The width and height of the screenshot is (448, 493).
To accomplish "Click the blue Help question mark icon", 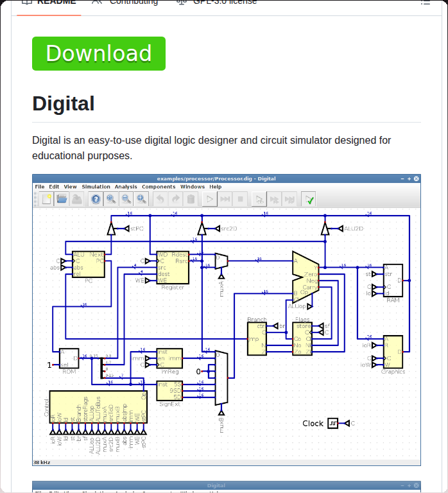I will (96, 199).
